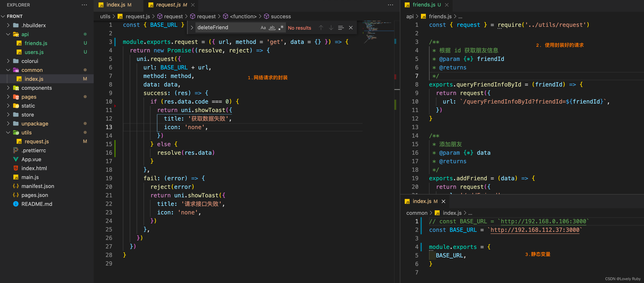The width and height of the screenshot is (644, 283).
Task: Toggle Use Regular Expression in the find widget
Action: tap(281, 28)
